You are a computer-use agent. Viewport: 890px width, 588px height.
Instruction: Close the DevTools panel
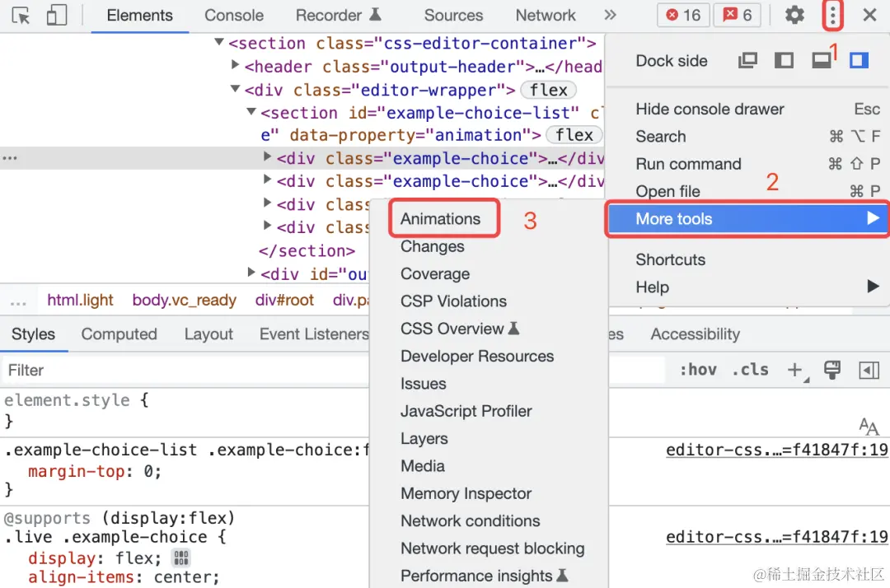[869, 16]
